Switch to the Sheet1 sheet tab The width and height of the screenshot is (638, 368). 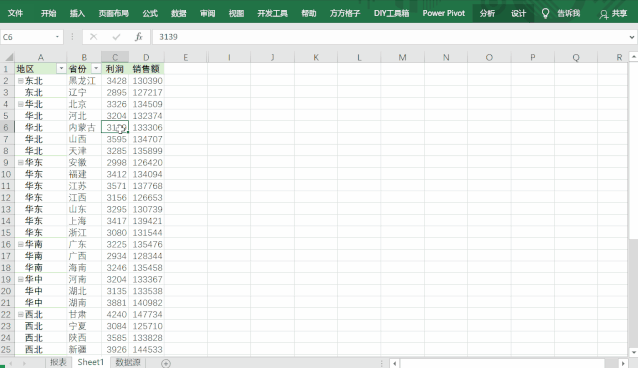pyautogui.click(x=91, y=362)
